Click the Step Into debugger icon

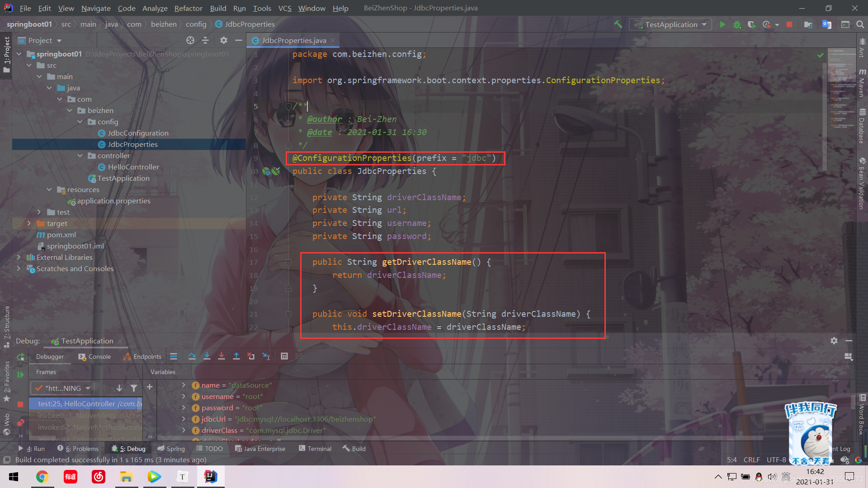tap(207, 357)
